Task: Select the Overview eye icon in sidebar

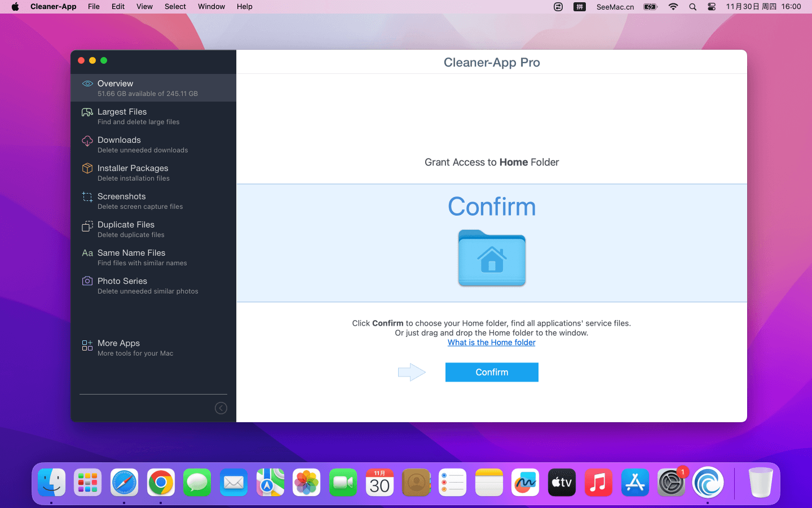Action: coord(87,84)
